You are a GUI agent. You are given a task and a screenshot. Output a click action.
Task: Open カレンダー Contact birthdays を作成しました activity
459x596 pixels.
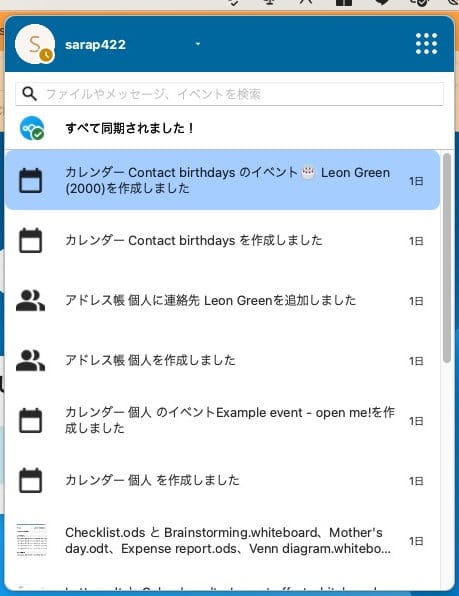[x=223, y=240]
